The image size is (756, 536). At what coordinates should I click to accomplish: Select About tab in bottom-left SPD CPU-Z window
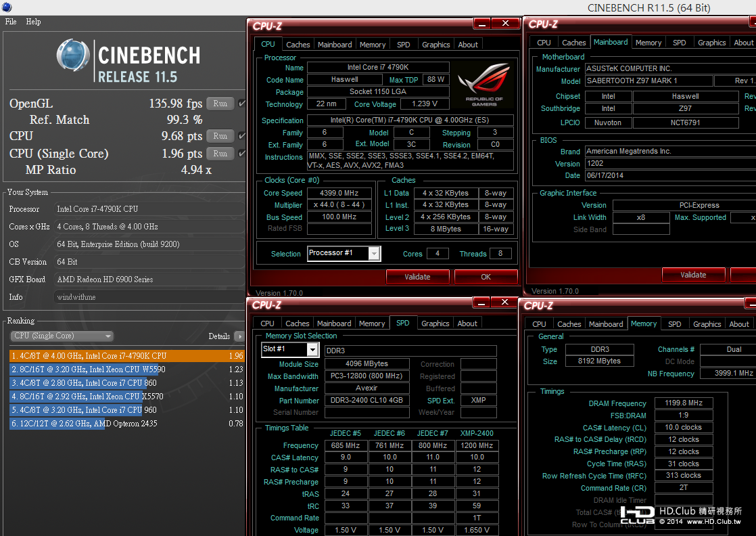467,323
